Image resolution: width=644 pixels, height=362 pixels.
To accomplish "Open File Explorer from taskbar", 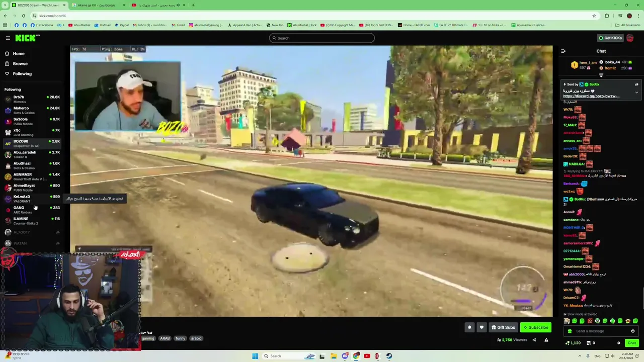I will pyautogui.click(x=333, y=356).
